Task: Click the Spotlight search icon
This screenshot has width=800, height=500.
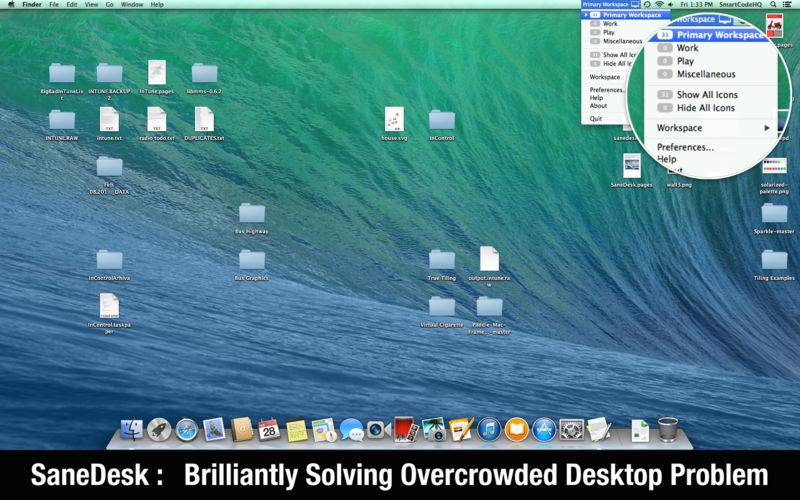Action: tap(774, 5)
